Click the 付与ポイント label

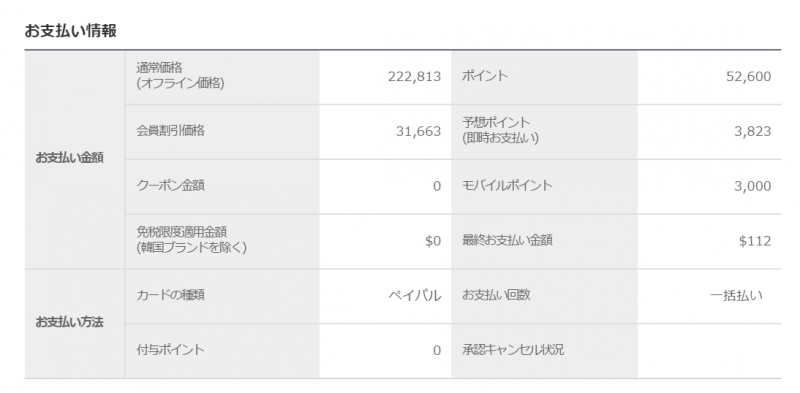click(x=170, y=350)
